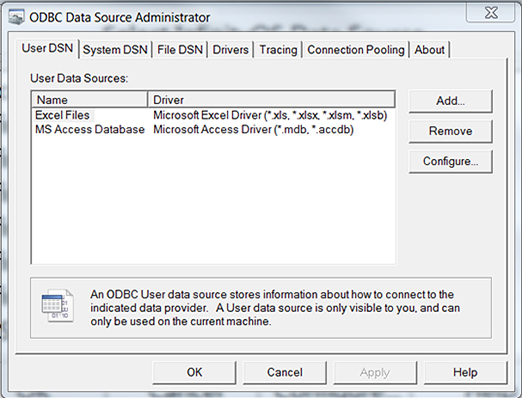
Task: Click the Microsoft Excel Driver entry
Action: pyautogui.click(x=270, y=115)
